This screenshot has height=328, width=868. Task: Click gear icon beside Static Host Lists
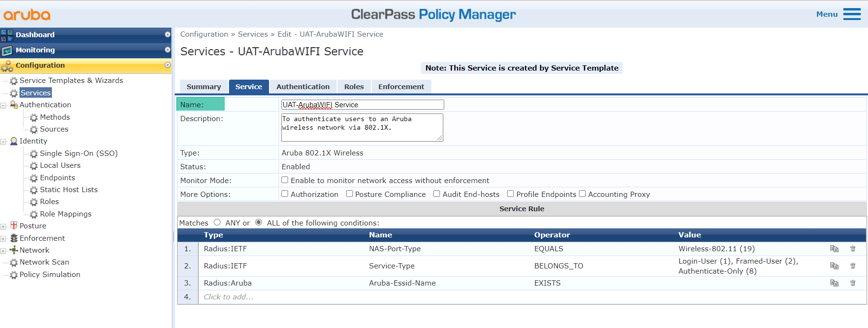[x=34, y=190]
